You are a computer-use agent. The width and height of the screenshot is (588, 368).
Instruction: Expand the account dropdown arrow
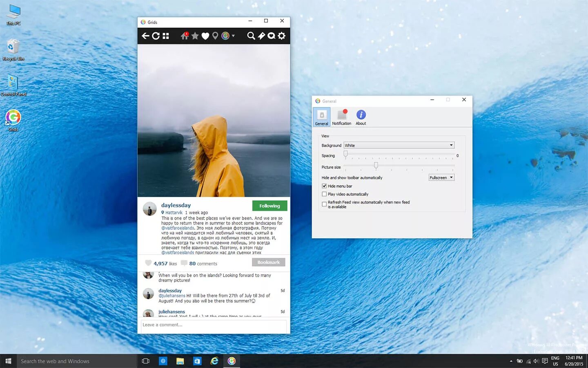click(233, 36)
